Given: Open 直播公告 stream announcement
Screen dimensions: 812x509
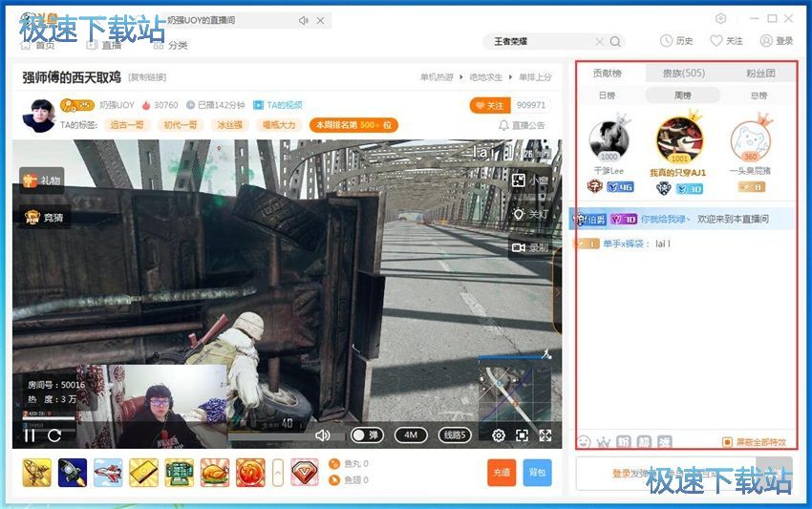Looking at the screenshot, I should (522, 125).
